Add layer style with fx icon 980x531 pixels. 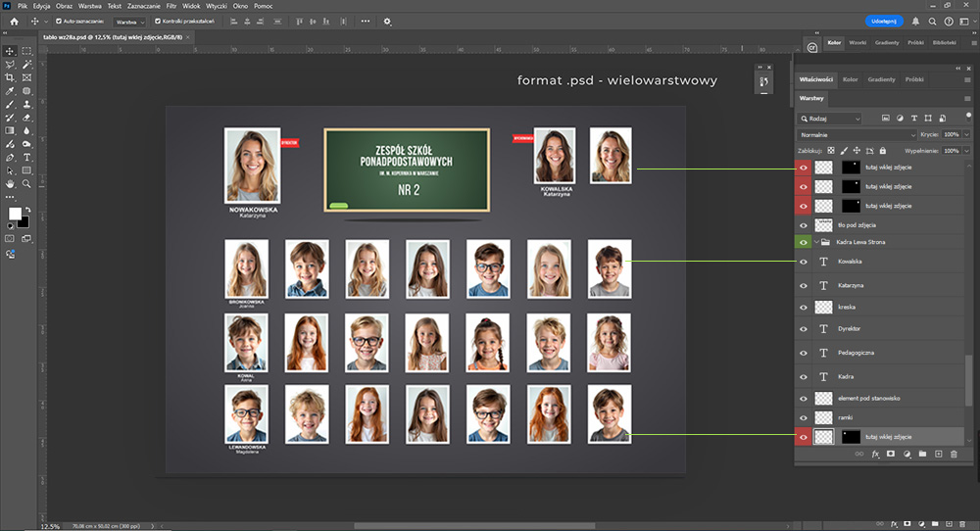(875, 455)
